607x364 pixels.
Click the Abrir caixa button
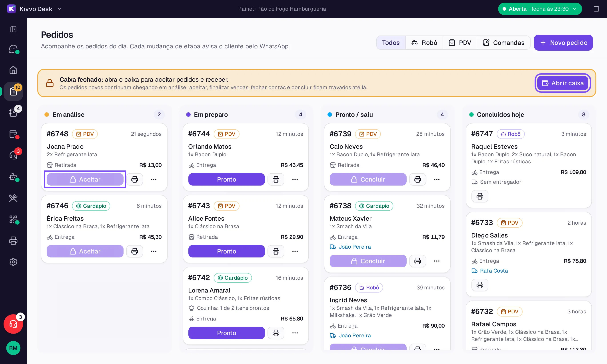[563, 83]
